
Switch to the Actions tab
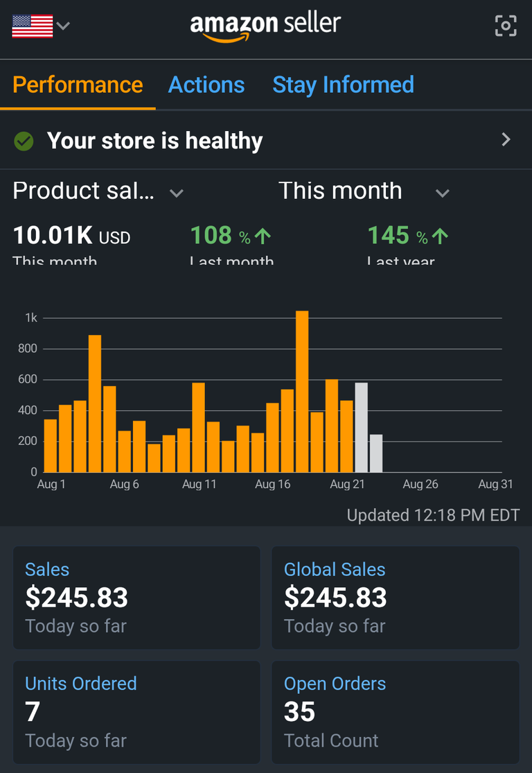[x=206, y=85]
